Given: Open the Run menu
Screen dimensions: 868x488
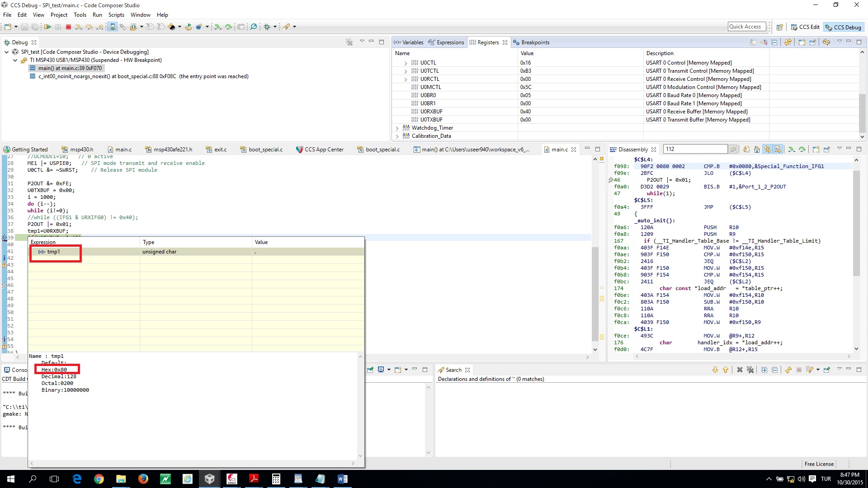Looking at the screenshot, I should pos(97,15).
